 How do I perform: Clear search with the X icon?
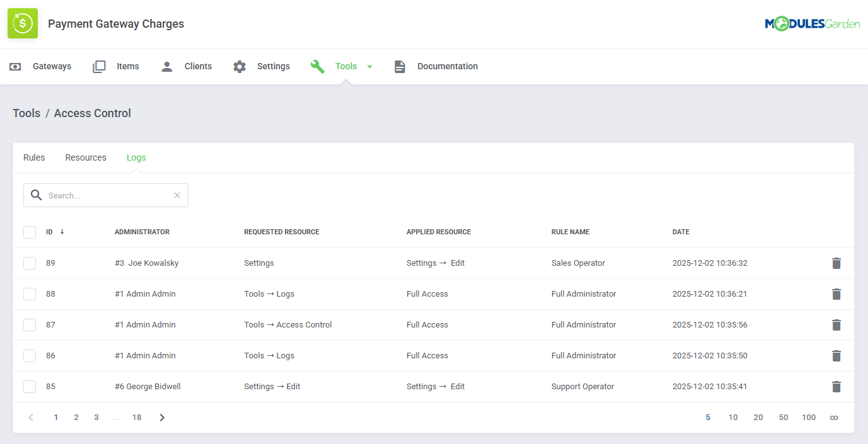[176, 195]
